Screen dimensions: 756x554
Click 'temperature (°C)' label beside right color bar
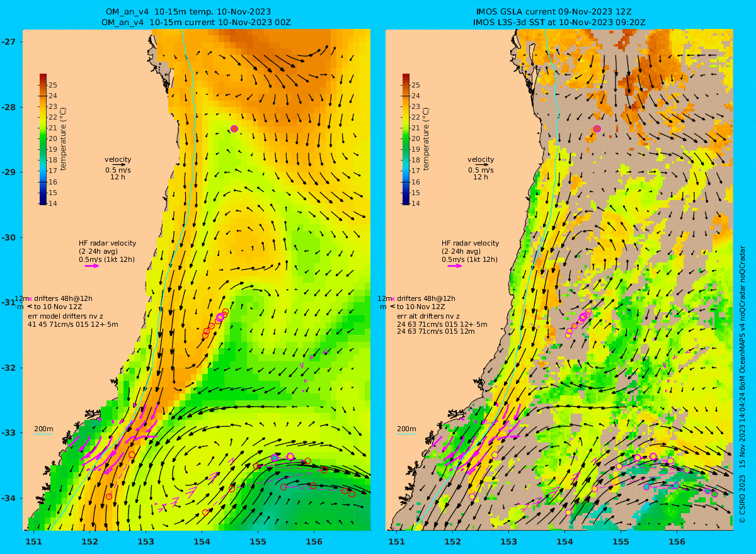(x=427, y=139)
